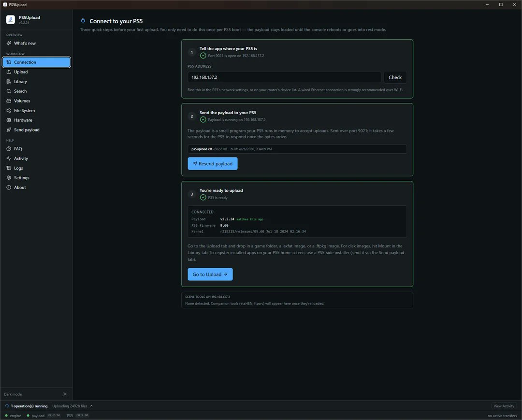Viewport: 522px width, 420px height.
Task: Click the v2.2.24 payload version badge in status bar
Action: (54, 415)
